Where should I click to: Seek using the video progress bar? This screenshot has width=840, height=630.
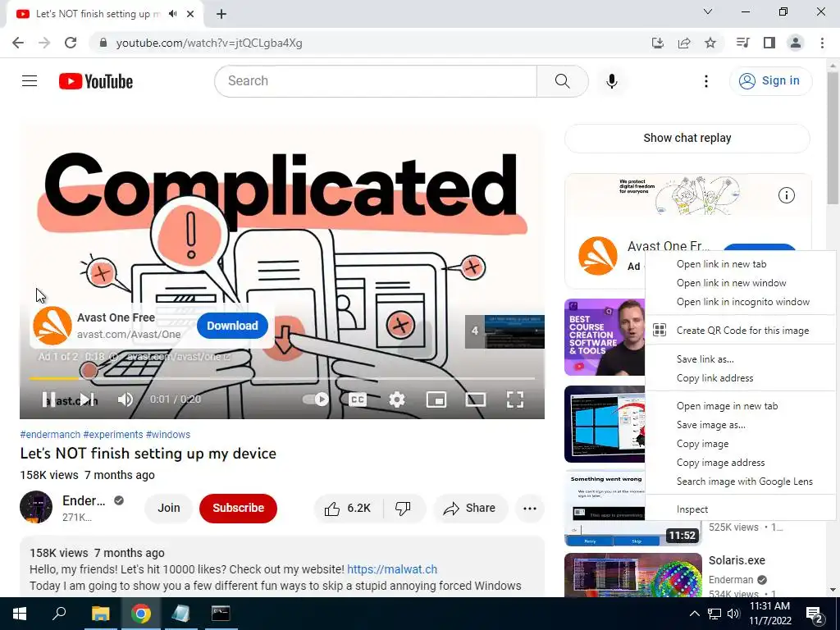point(282,378)
